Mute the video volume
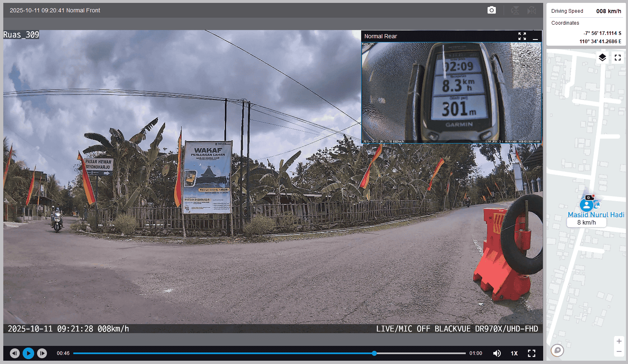Image resolution: width=628 pixels, height=364 pixels. 497,353
